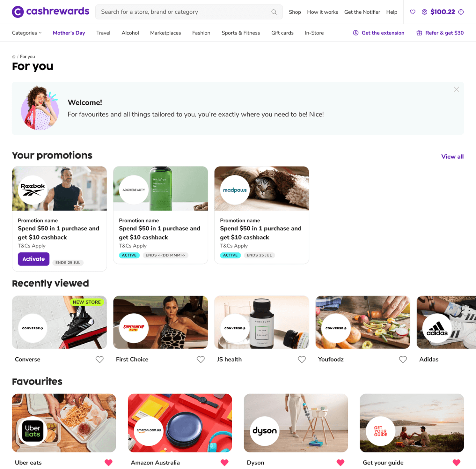Select the Gift cards menu item
The width and height of the screenshot is (476, 469).
pos(282,33)
